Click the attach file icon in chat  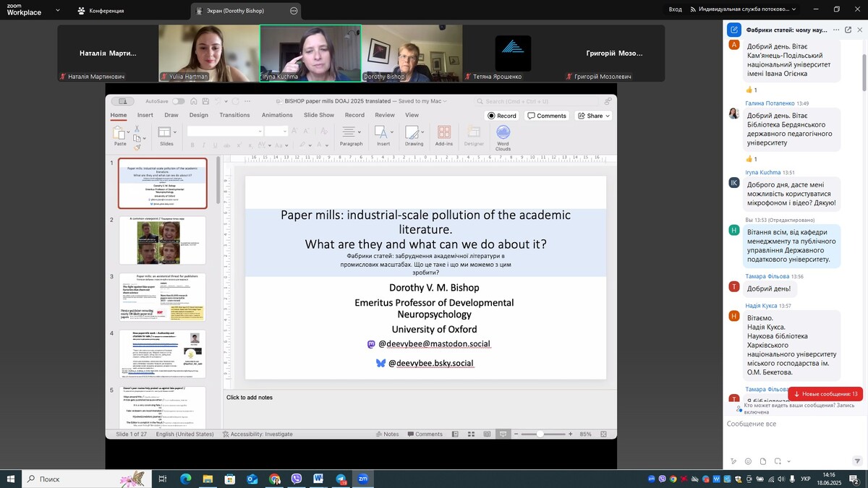click(x=762, y=461)
